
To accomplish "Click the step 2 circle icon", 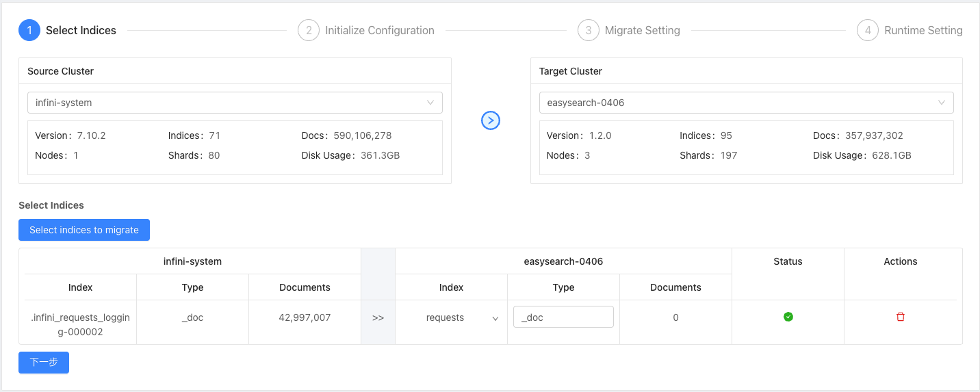I will [309, 30].
